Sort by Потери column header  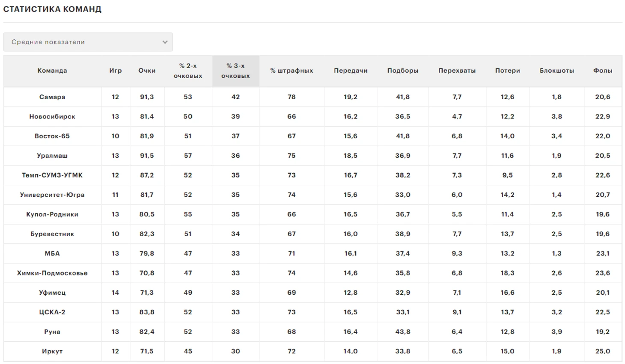(x=508, y=71)
